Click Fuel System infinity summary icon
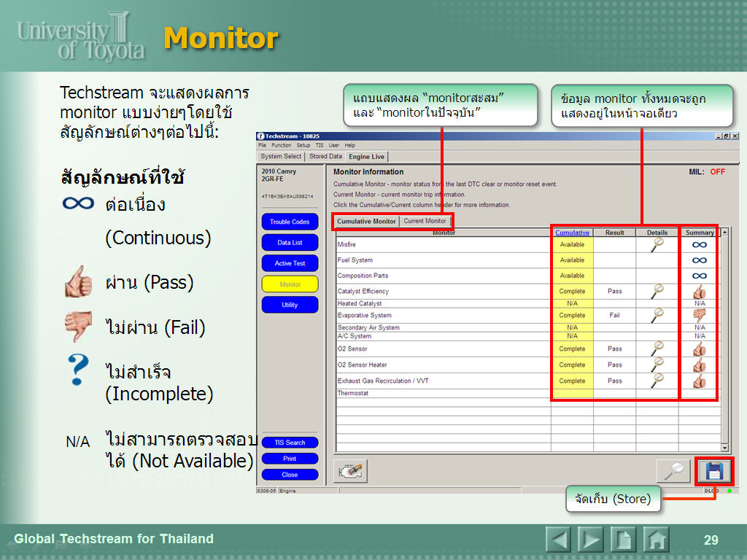This screenshot has width=747, height=560. point(700,260)
